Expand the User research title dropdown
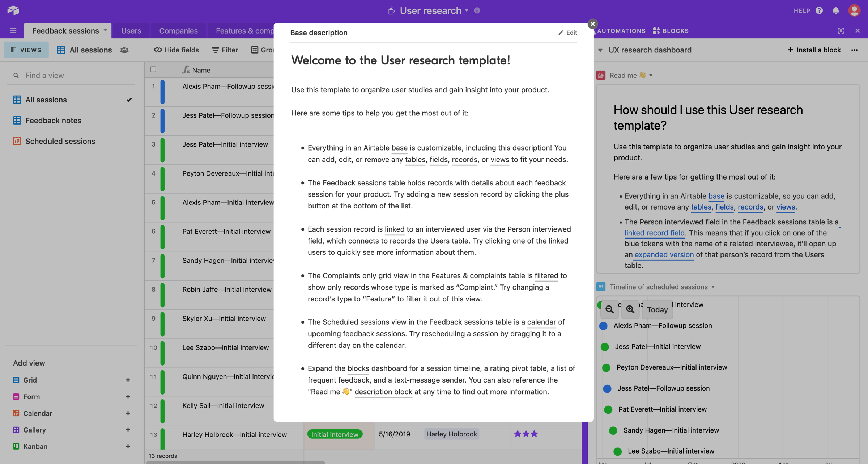The height and width of the screenshot is (464, 868). click(467, 10)
